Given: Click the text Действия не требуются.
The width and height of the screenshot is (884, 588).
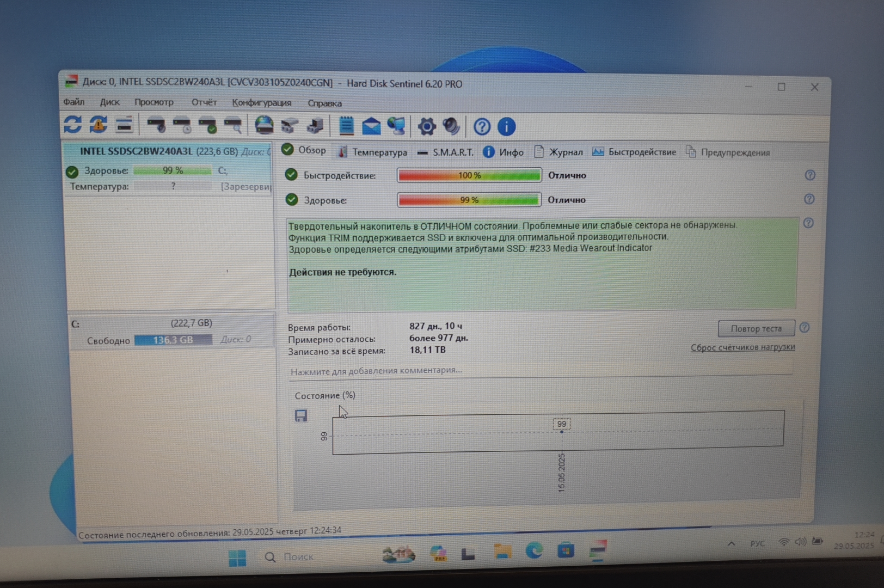Looking at the screenshot, I should click(x=342, y=272).
